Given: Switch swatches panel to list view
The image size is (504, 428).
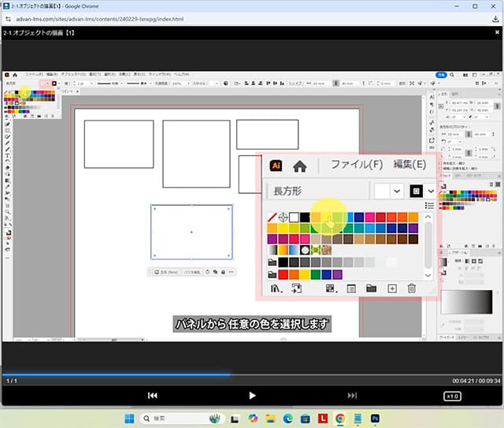Looking at the screenshot, I should pos(429,206).
